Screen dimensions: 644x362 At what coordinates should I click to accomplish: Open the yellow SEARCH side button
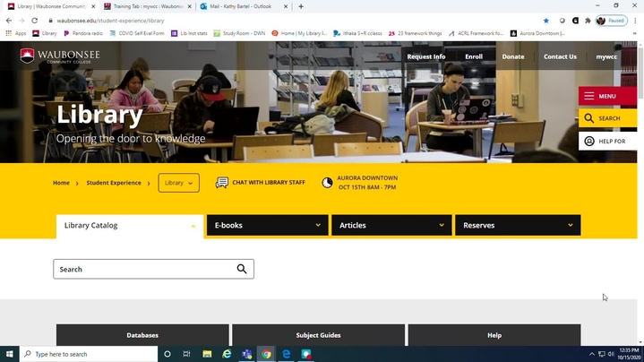click(607, 118)
